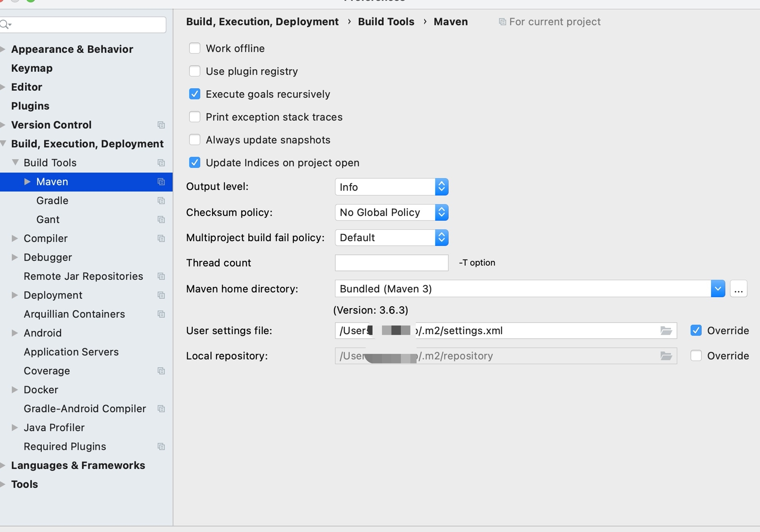Screen dimensions: 760x532
Task: Expand the Editor section arrow
Action: tap(3, 87)
